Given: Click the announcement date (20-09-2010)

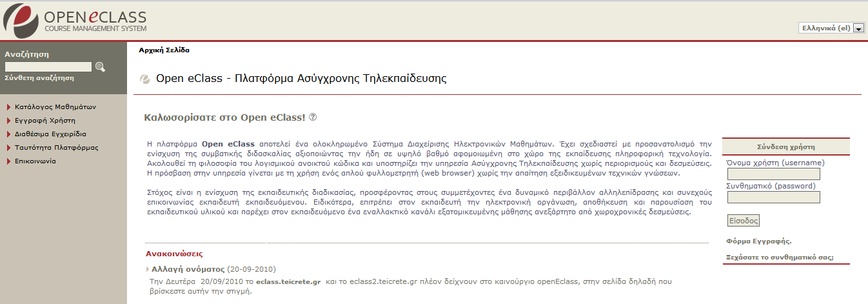Looking at the screenshot, I should point(252,269).
